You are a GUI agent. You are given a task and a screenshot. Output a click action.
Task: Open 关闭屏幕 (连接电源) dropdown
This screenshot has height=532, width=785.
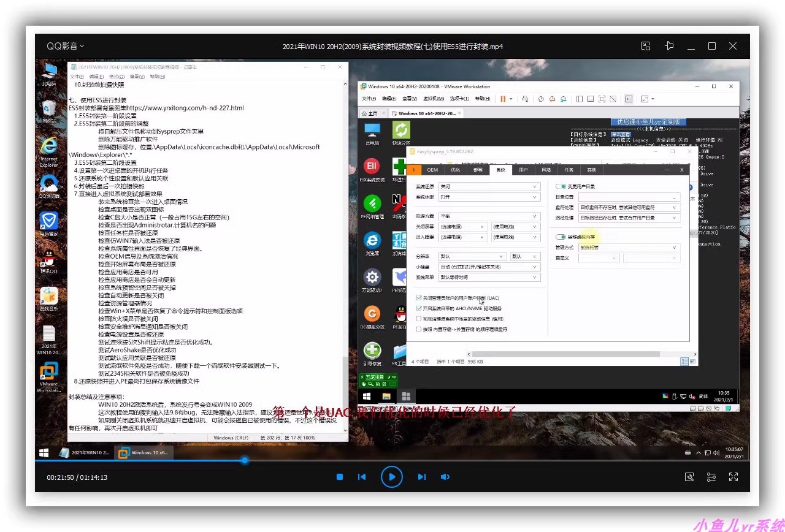[x=463, y=227]
